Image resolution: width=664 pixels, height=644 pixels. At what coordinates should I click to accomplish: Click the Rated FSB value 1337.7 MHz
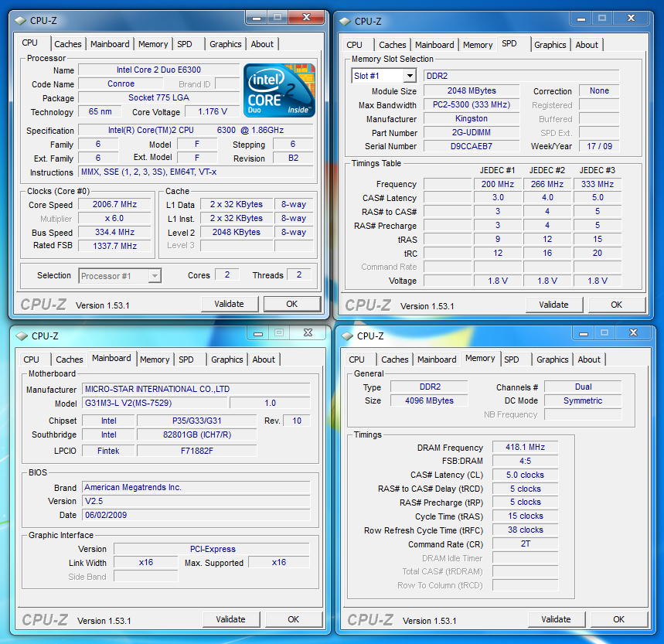point(114,246)
